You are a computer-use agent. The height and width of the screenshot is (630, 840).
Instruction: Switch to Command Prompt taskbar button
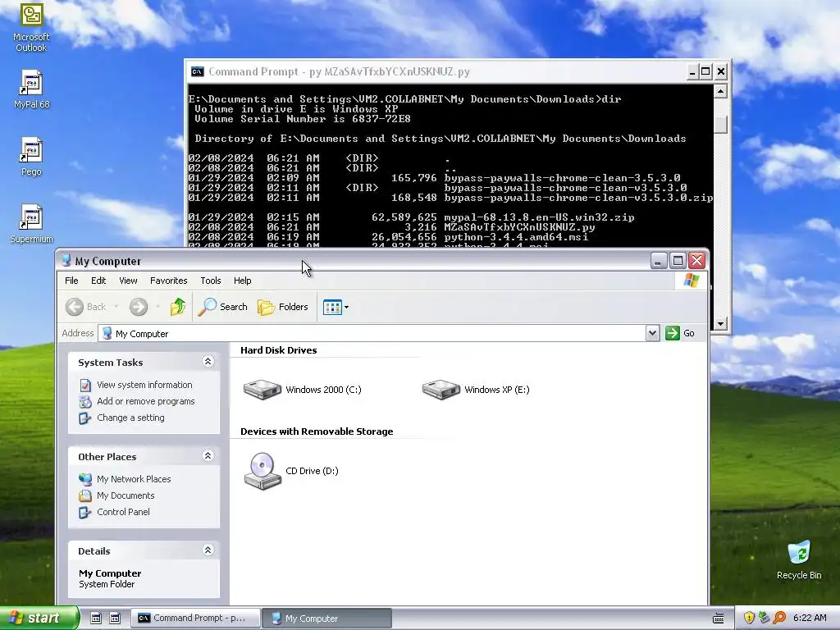click(x=195, y=619)
